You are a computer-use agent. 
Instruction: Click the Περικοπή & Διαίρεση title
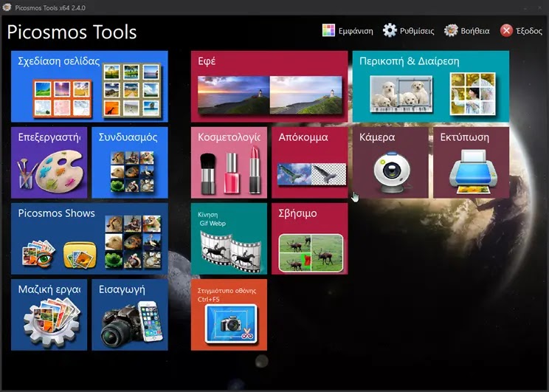(410, 61)
